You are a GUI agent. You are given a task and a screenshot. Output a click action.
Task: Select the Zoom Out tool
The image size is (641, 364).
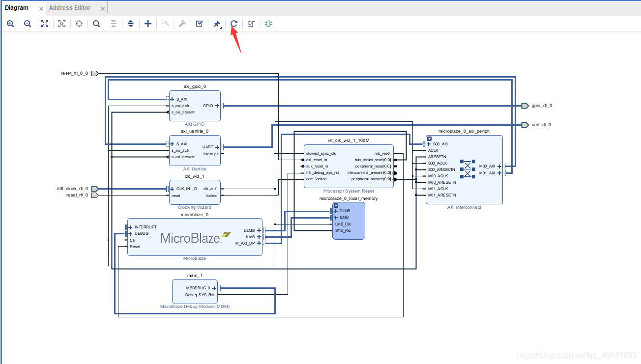[x=28, y=23]
